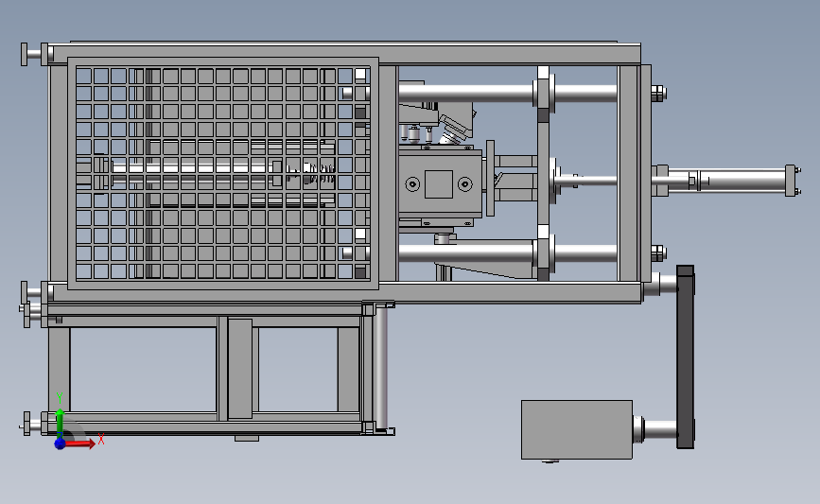Screen dimensions: 820x504
Task: Select the gray motor housing box
Action: pyautogui.click(x=577, y=429)
